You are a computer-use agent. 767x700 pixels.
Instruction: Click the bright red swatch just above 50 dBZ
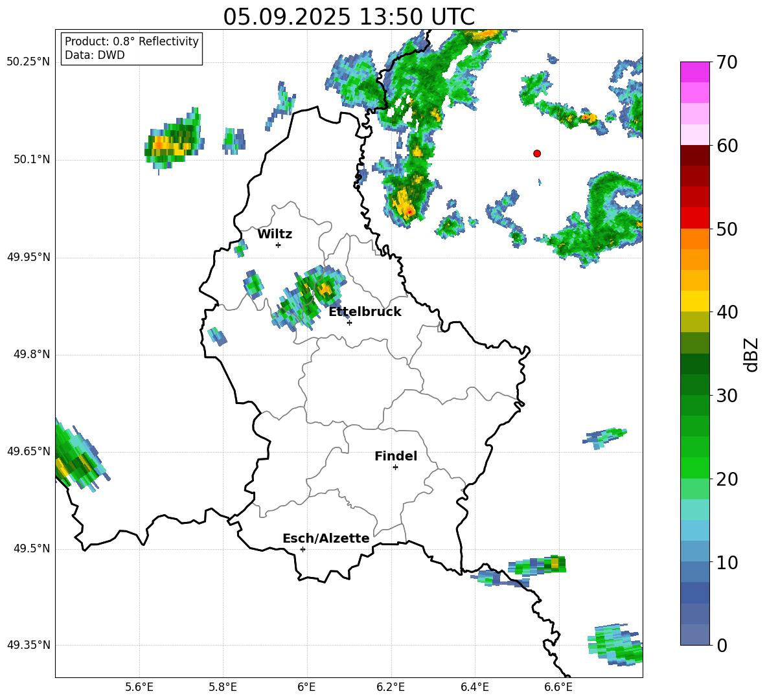694,218
